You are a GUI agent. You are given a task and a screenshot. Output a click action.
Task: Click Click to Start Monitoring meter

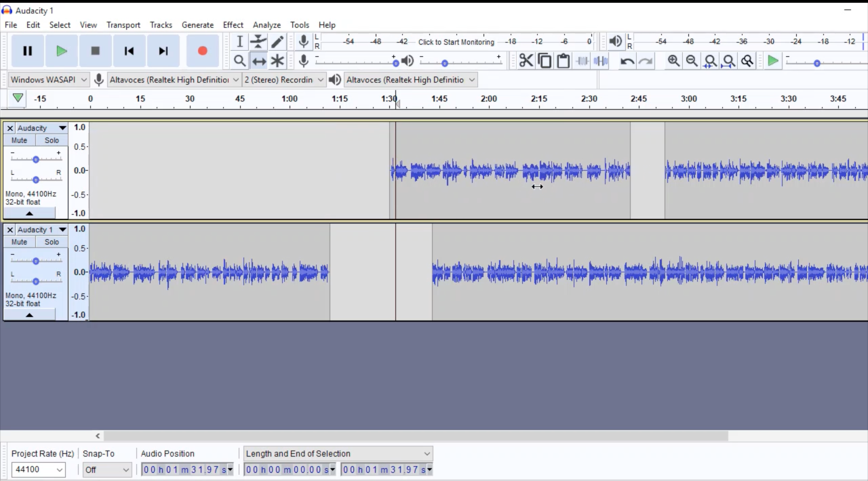click(456, 42)
